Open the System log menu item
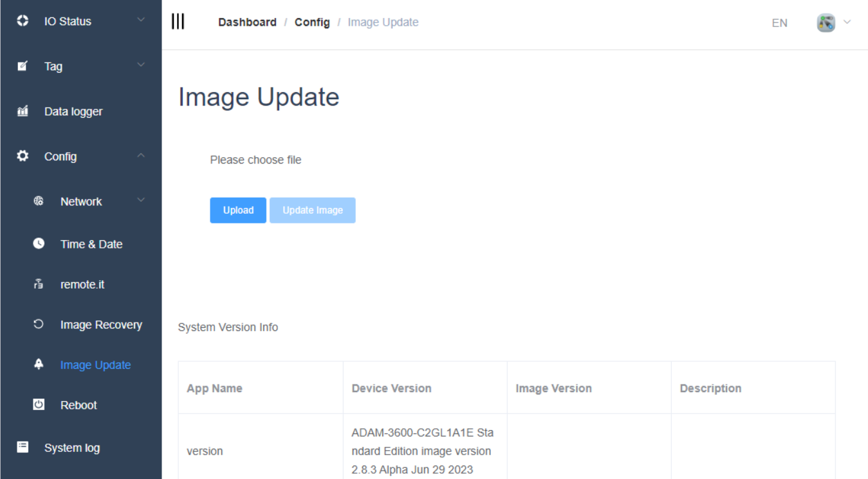Viewport: 868px width, 479px height. pyautogui.click(x=71, y=448)
